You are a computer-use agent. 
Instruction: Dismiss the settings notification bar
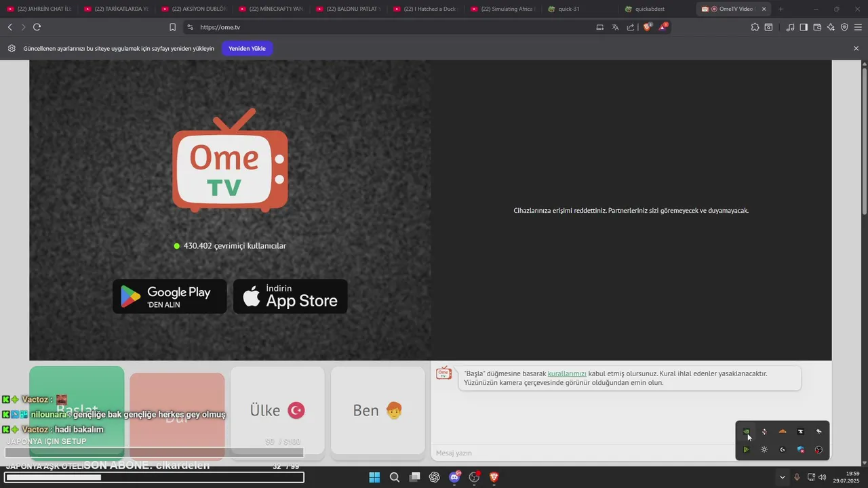856,49
